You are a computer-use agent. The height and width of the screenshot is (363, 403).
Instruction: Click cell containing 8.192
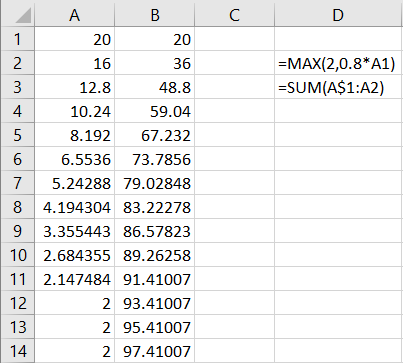[x=74, y=135]
